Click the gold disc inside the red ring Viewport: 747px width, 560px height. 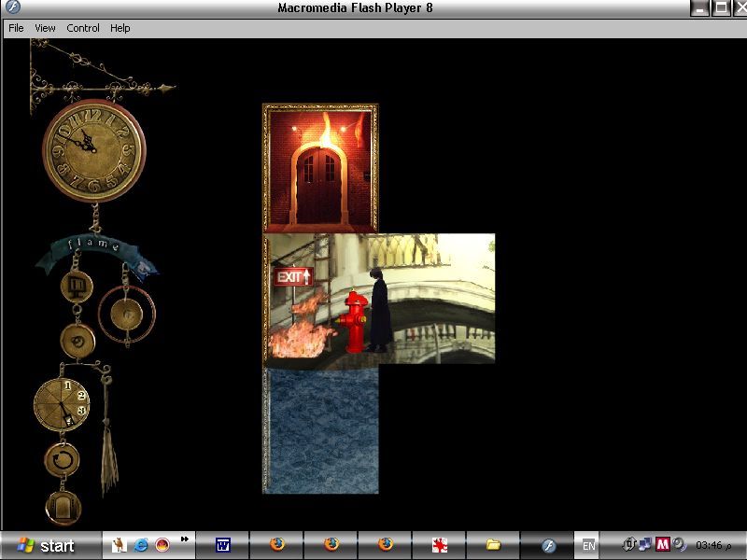[127, 315]
